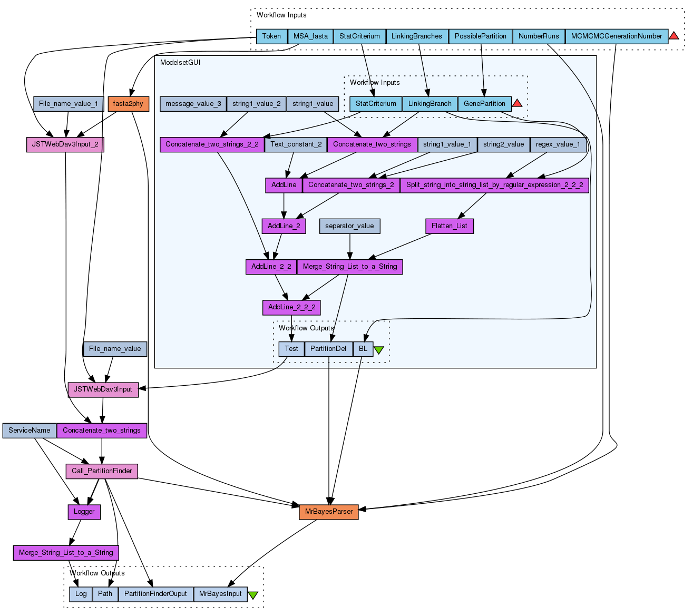The height and width of the screenshot is (616, 693).
Task: Click the PartitionDef output port
Action: click(x=328, y=349)
